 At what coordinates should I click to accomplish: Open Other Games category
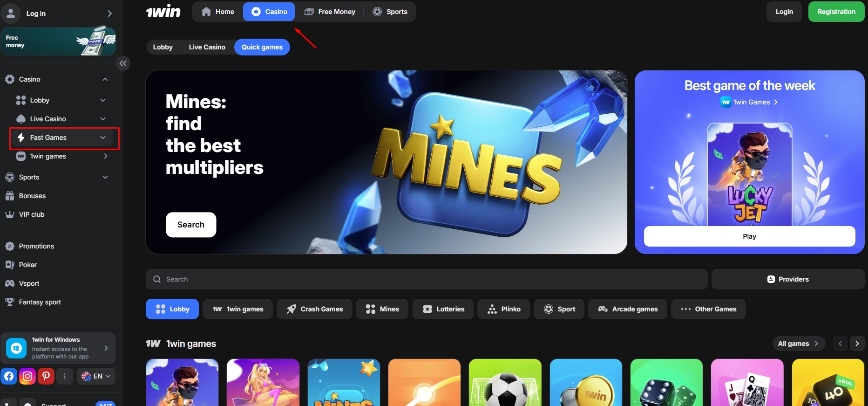click(709, 309)
